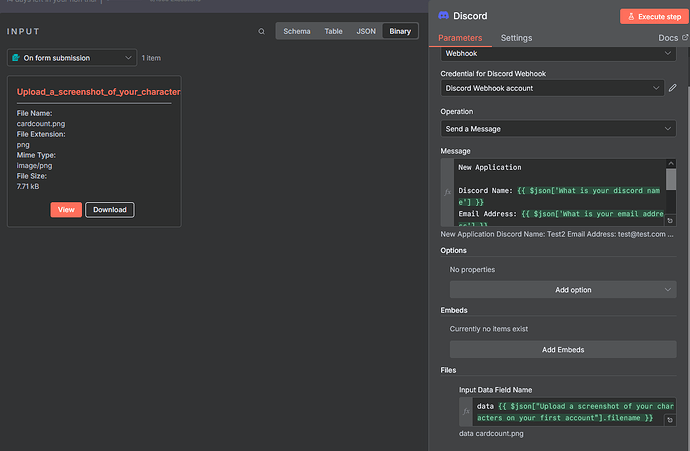This screenshot has height=451, width=690.
Task: Switch to JSON view
Action: [366, 31]
